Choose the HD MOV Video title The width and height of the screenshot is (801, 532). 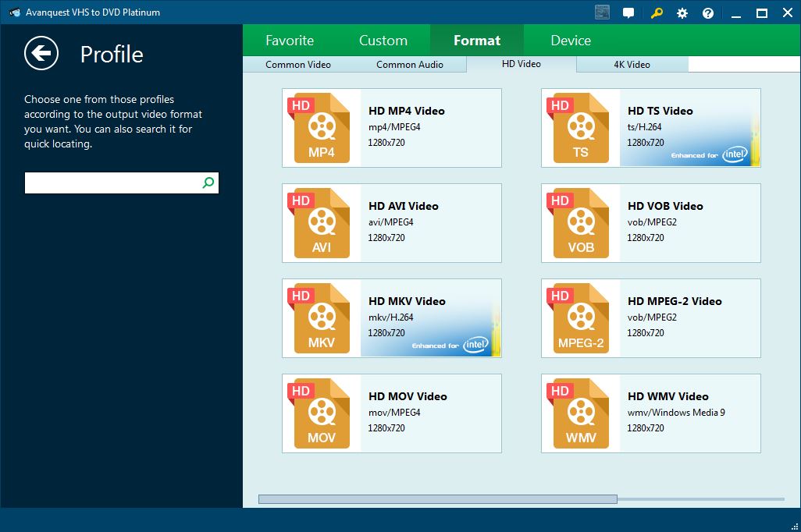pos(408,396)
